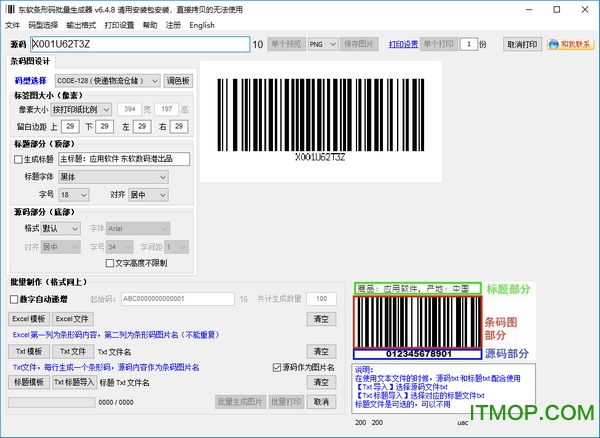Viewport: 600px width, 438px height.
Task: Click the 单个预览 button
Action: point(286,44)
